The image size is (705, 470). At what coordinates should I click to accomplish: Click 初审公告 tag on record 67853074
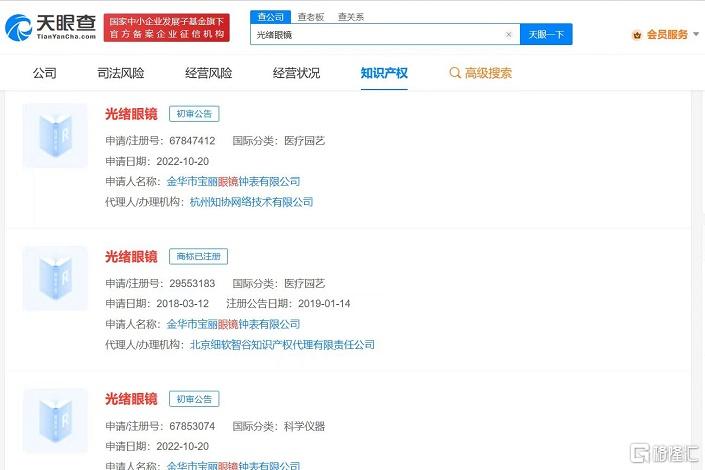194,399
